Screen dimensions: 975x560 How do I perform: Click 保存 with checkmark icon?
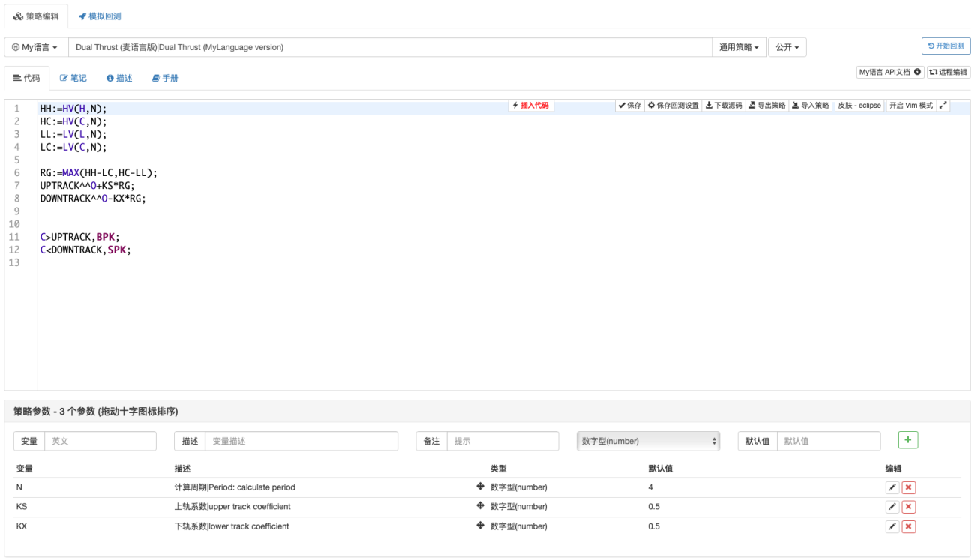click(x=630, y=106)
